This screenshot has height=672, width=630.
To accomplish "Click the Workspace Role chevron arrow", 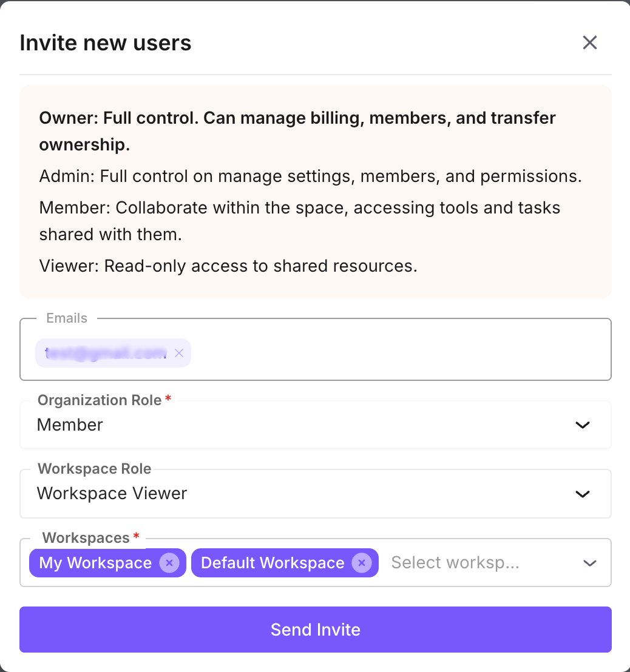I will 582,494.
